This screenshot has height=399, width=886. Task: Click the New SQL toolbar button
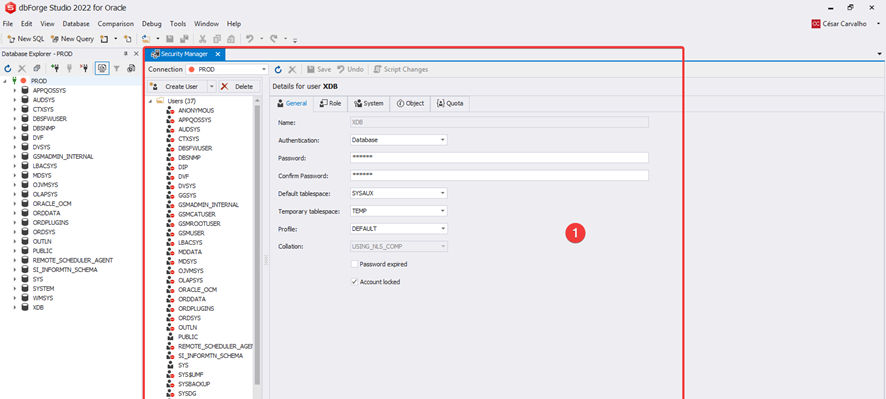(x=26, y=39)
